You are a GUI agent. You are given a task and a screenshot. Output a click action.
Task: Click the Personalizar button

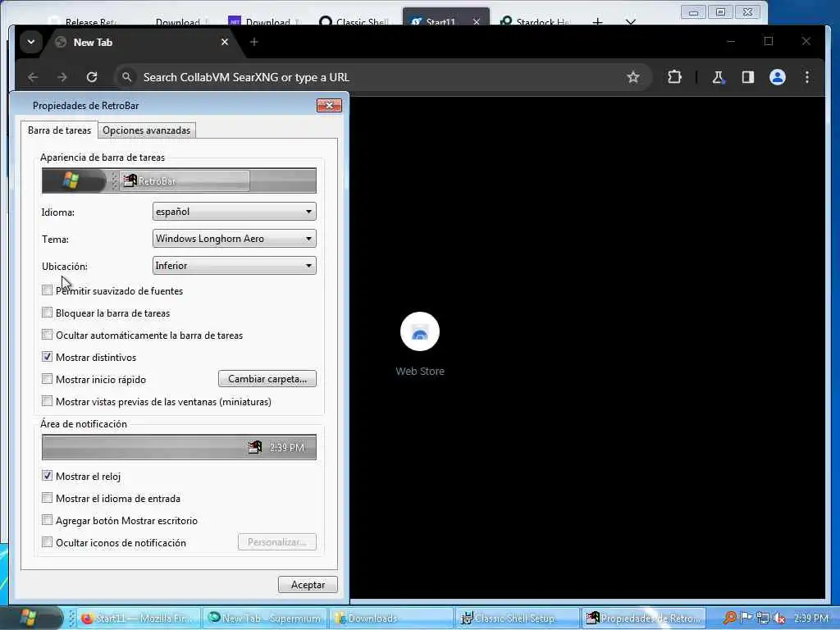pos(277,542)
